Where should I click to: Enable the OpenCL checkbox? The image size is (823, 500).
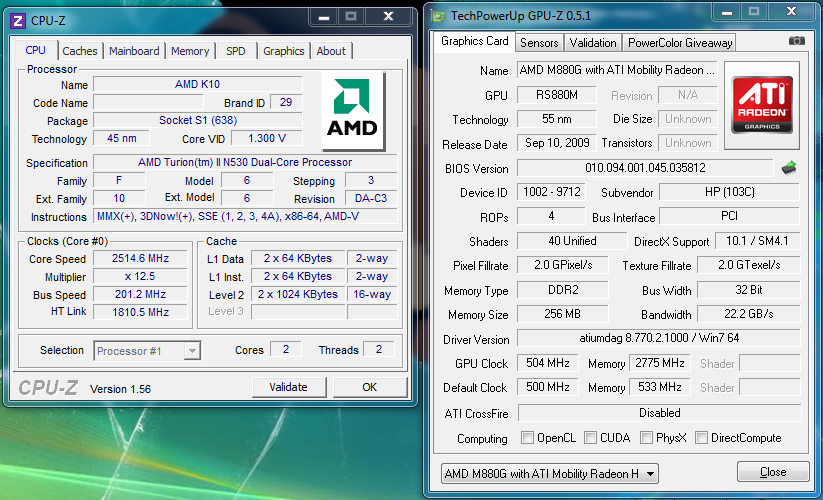(527, 437)
